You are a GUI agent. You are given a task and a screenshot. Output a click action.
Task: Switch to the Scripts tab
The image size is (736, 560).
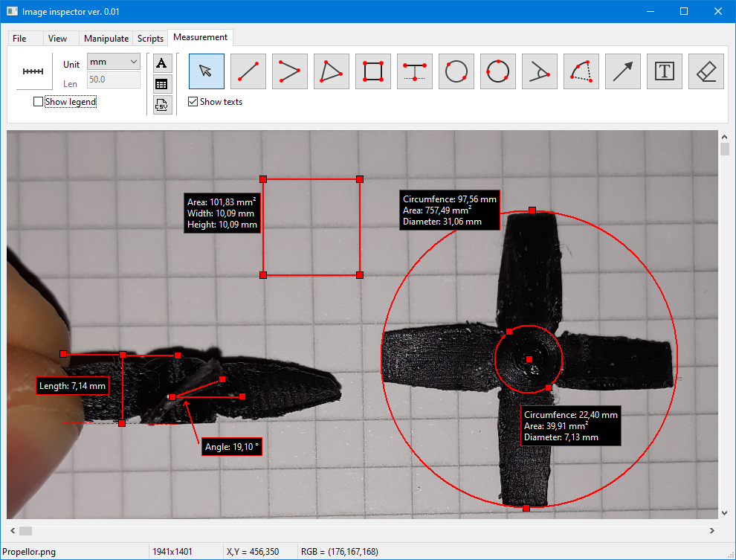(150, 39)
